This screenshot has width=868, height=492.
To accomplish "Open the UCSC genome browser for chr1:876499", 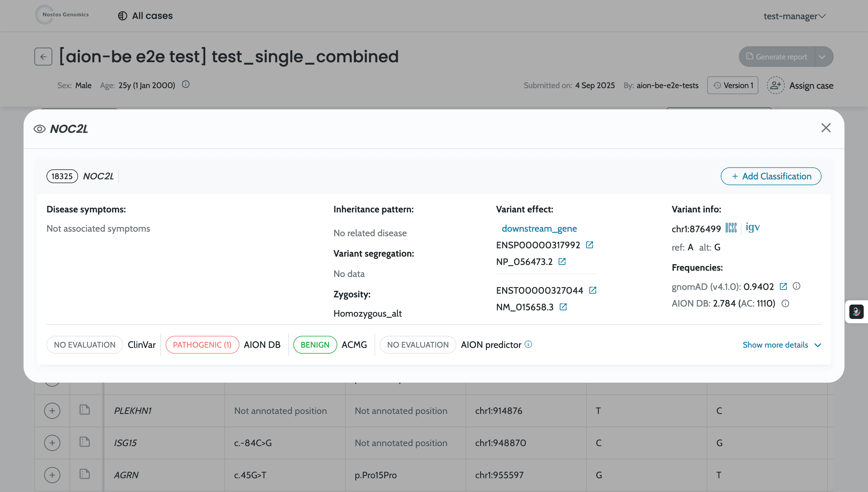I will (731, 228).
